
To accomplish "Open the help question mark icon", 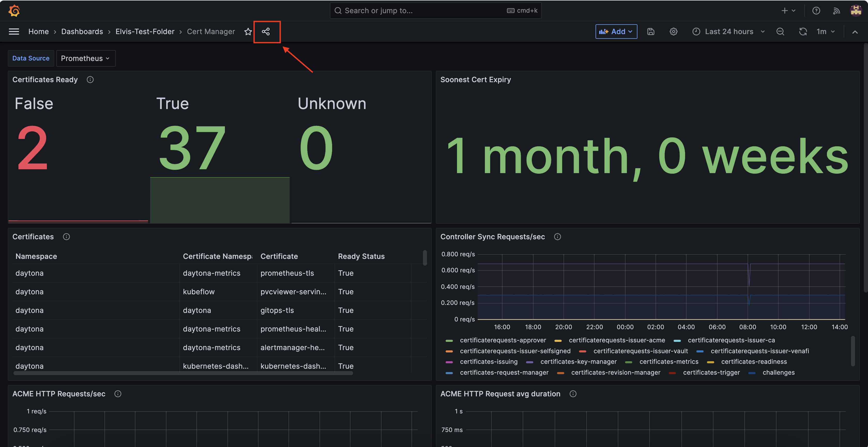I will 816,10.
